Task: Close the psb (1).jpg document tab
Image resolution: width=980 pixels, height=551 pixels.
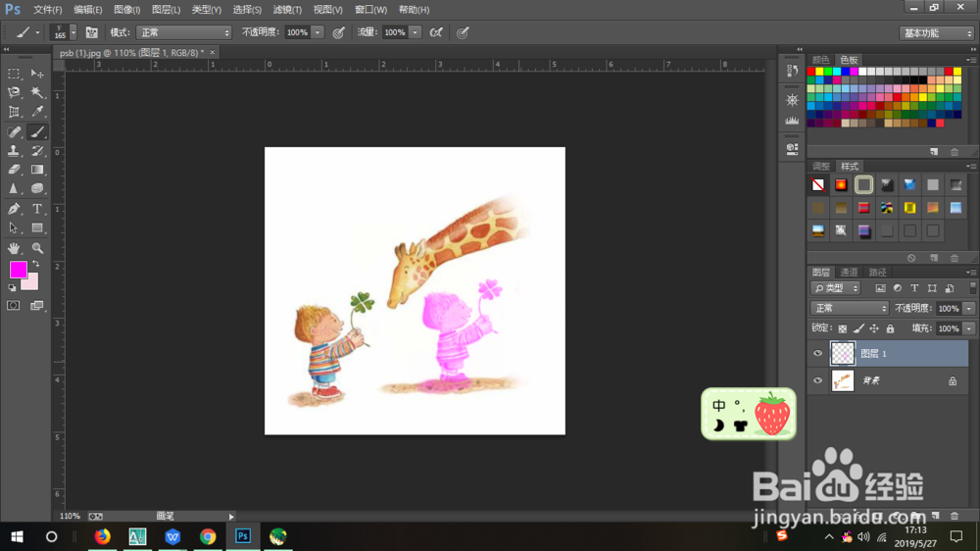Action: coord(212,53)
